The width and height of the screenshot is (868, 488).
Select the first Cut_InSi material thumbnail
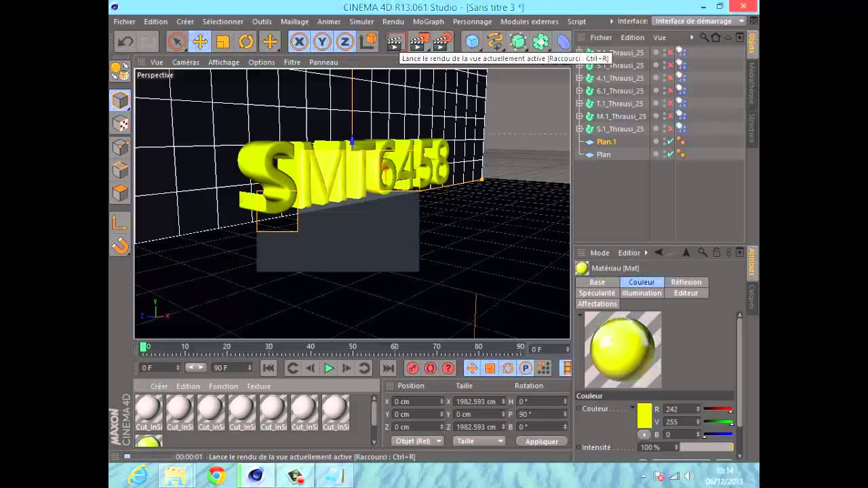click(x=149, y=412)
